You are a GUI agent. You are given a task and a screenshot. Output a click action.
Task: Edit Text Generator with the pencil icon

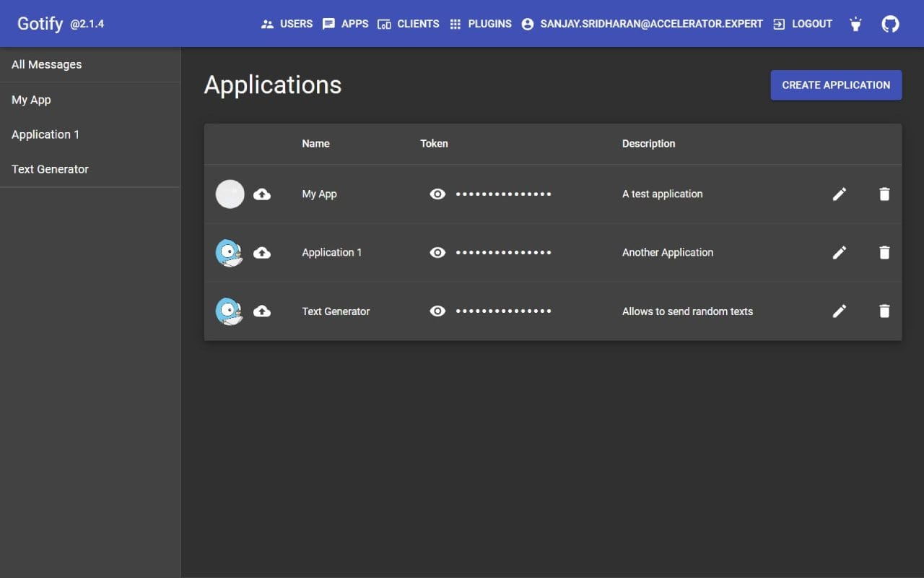click(839, 311)
